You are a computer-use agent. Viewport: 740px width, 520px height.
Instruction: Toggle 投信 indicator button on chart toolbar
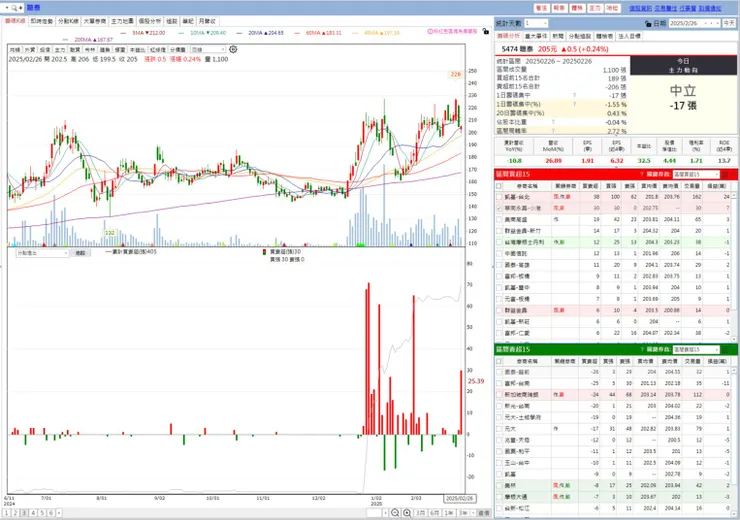pos(45,50)
